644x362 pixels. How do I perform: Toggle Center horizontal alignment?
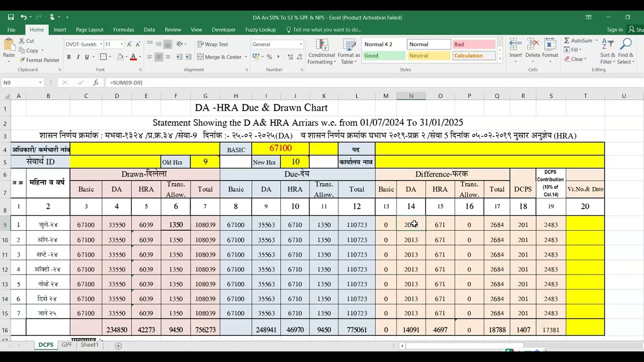click(159, 57)
